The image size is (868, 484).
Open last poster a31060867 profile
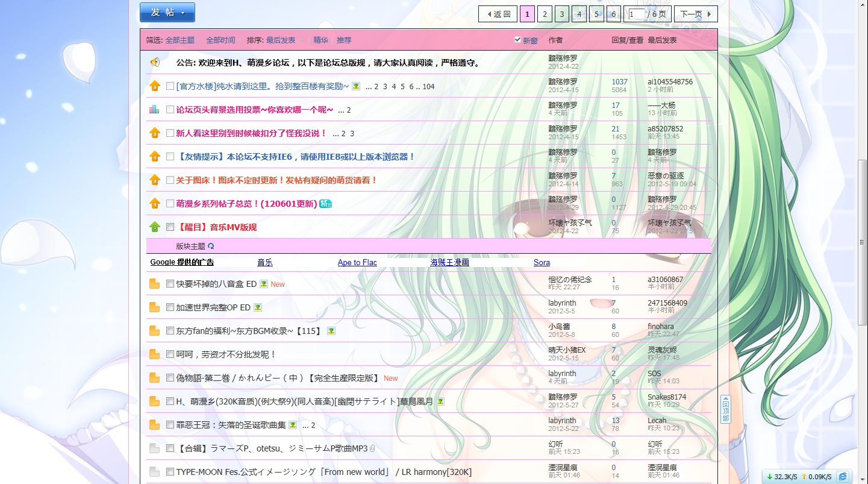pyautogui.click(x=665, y=279)
